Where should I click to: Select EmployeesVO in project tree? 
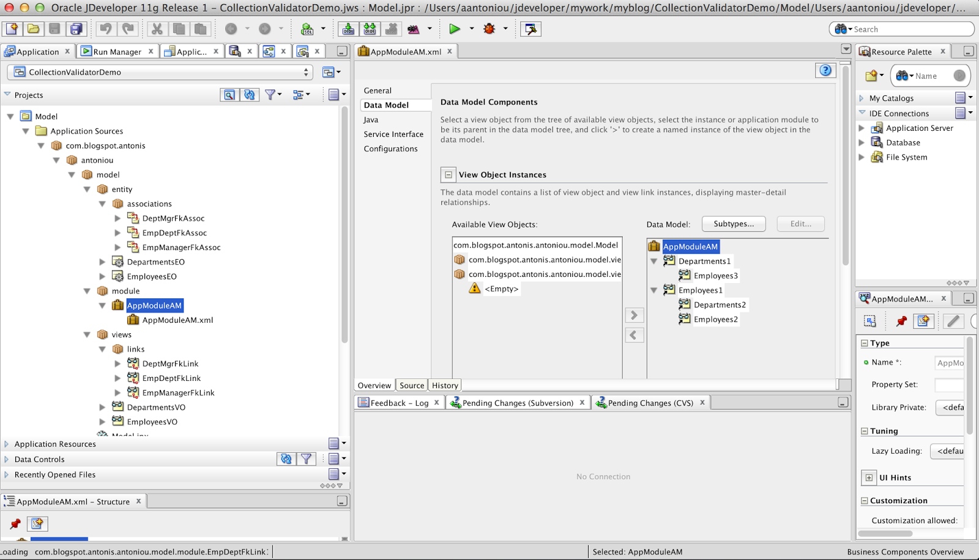(x=152, y=422)
